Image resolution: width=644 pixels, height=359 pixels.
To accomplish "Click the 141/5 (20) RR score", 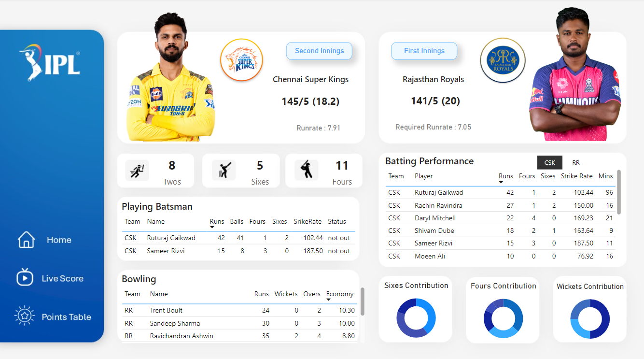I will (435, 101).
